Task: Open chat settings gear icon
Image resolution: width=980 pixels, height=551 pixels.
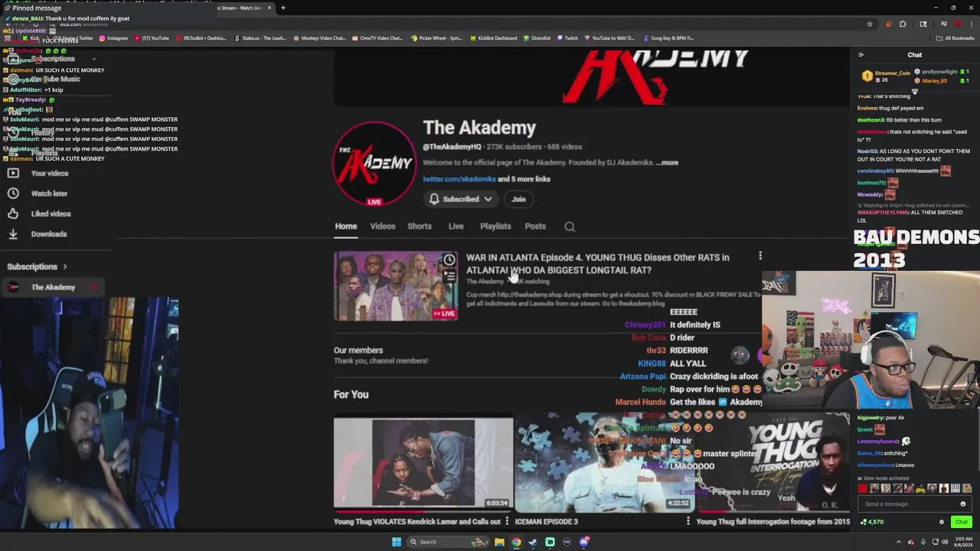Action: [x=942, y=523]
